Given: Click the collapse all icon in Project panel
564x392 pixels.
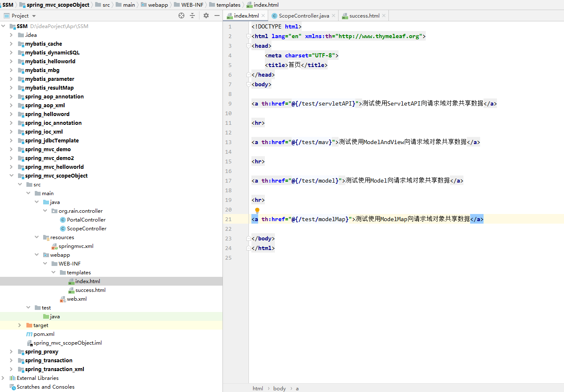Looking at the screenshot, I should coord(192,15).
